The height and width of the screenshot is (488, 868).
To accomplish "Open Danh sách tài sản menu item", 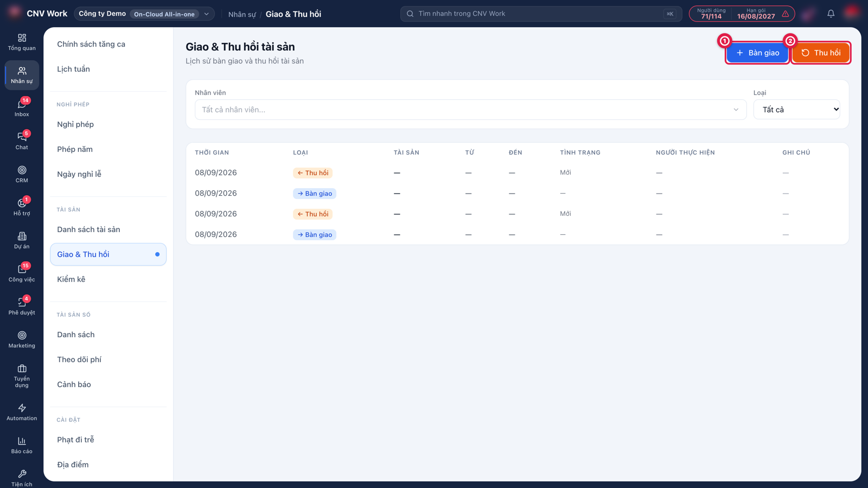I will (x=88, y=229).
